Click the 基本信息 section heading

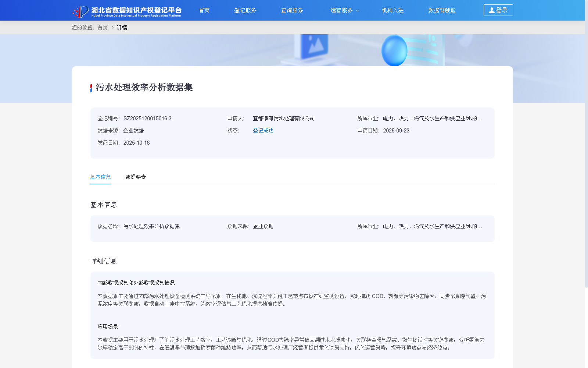pos(104,205)
